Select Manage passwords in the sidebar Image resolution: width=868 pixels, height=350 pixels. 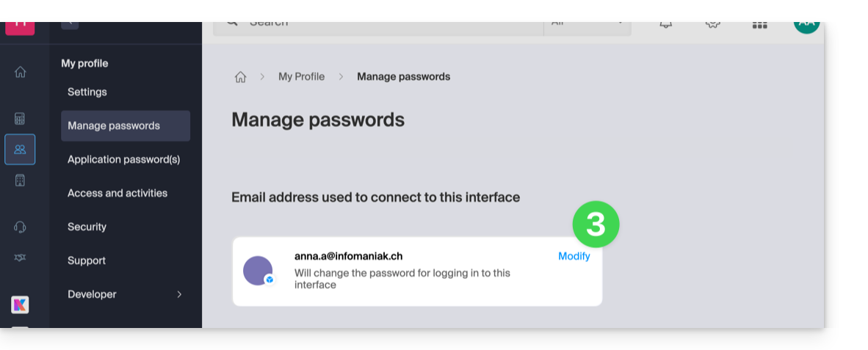[x=114, y=125]
